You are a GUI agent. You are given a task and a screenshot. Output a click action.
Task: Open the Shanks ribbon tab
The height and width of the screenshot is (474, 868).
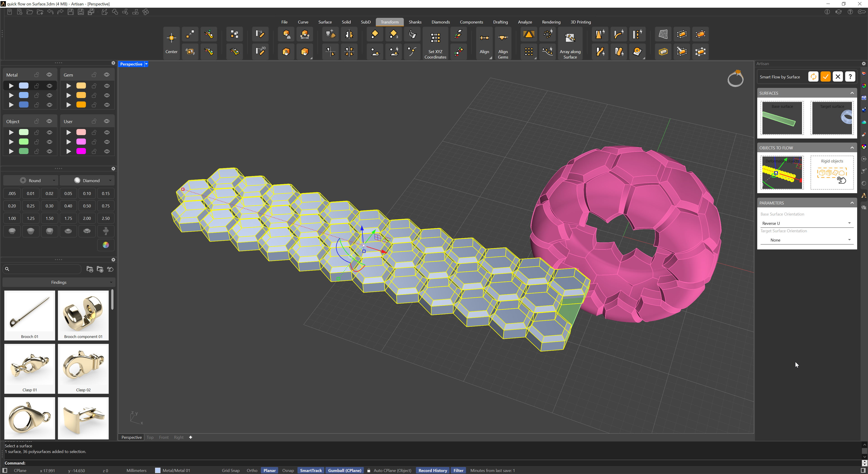click(415, 22)
